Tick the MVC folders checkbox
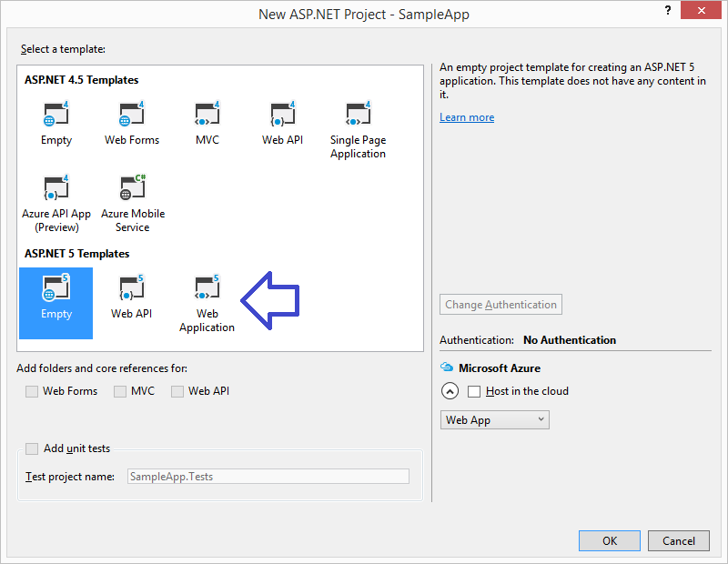The height and width of the screenshot is (564, 728). click(120, 391)
